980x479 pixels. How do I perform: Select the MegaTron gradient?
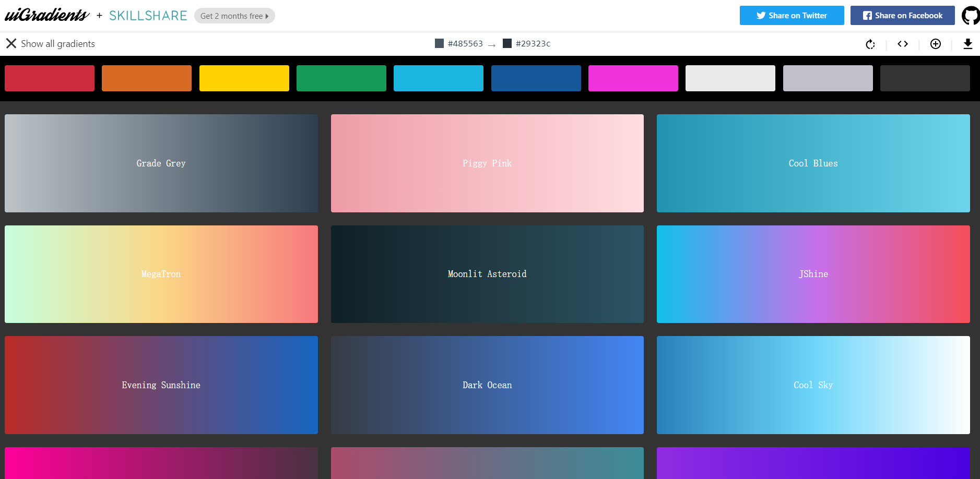pos(161,274)
